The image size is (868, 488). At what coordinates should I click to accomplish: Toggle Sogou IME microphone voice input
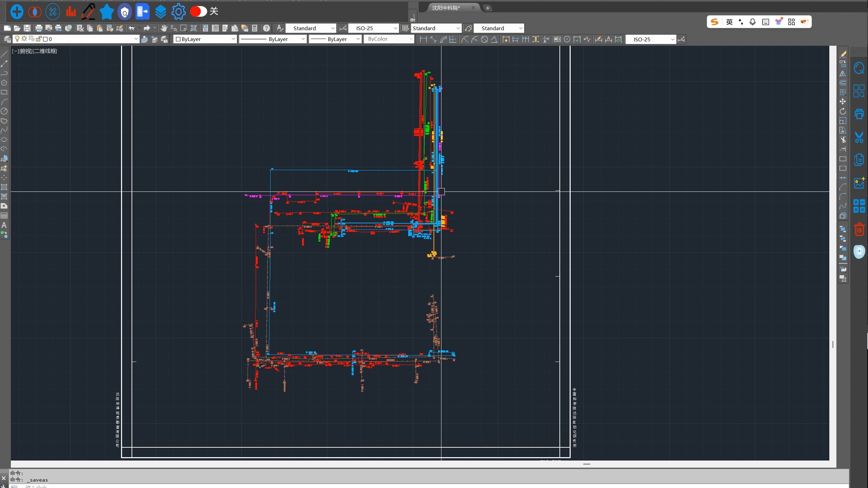point(752,22)
